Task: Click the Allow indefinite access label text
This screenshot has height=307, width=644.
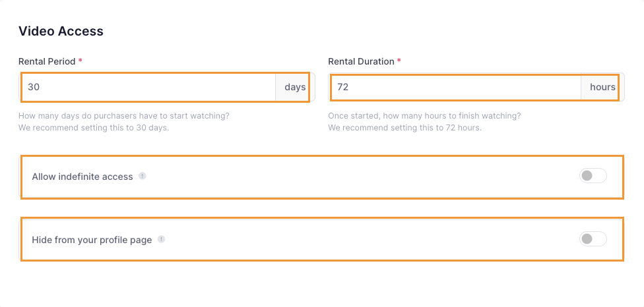Action: coord(82,177)
